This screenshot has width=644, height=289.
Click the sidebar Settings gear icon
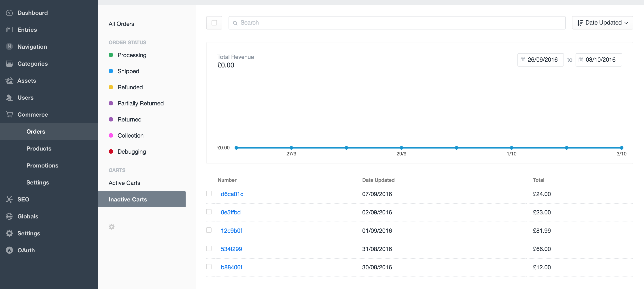coord(9,233)
